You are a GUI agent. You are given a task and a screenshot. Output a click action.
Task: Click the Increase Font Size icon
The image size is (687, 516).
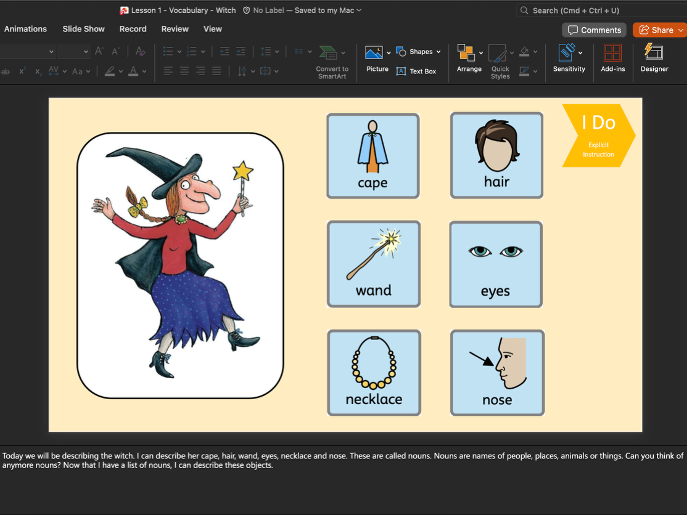click(99, 52)
